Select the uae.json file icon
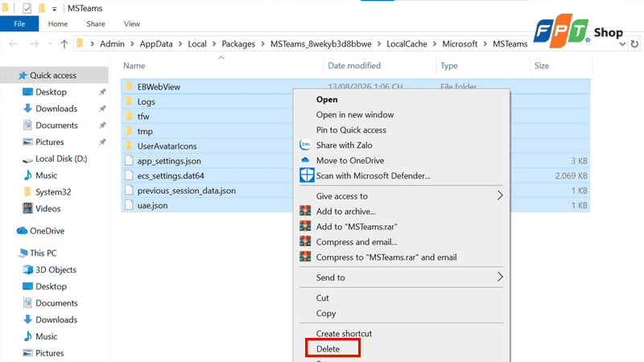644x362 pixels. (x=129, y=205)
